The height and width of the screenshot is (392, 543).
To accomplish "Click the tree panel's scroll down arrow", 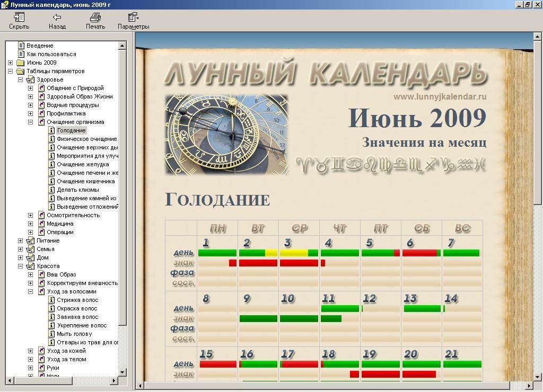I will click(122, 372).
